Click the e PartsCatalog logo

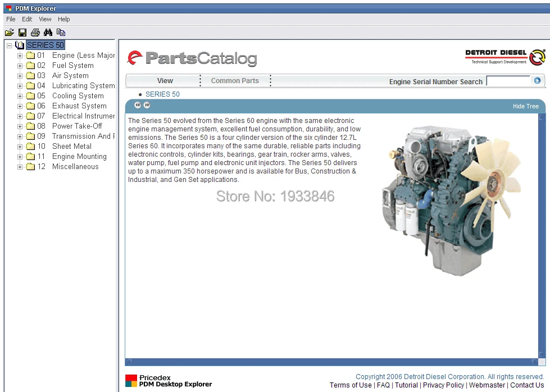[x=192, y=58]
